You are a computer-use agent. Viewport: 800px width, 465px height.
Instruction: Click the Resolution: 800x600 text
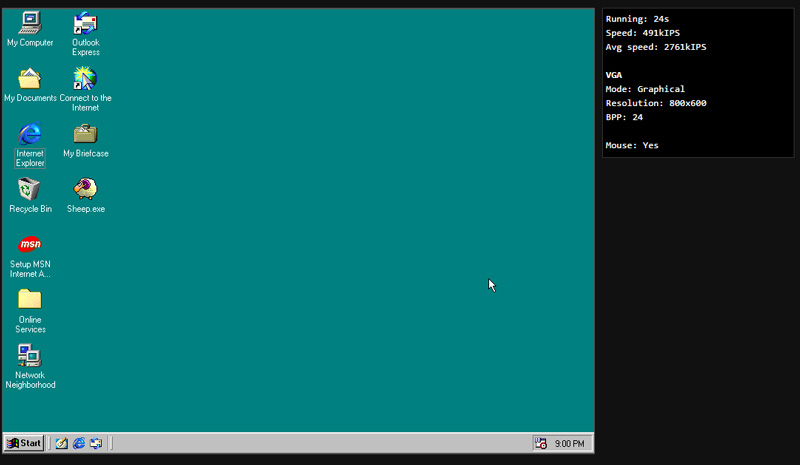point(656,103)
